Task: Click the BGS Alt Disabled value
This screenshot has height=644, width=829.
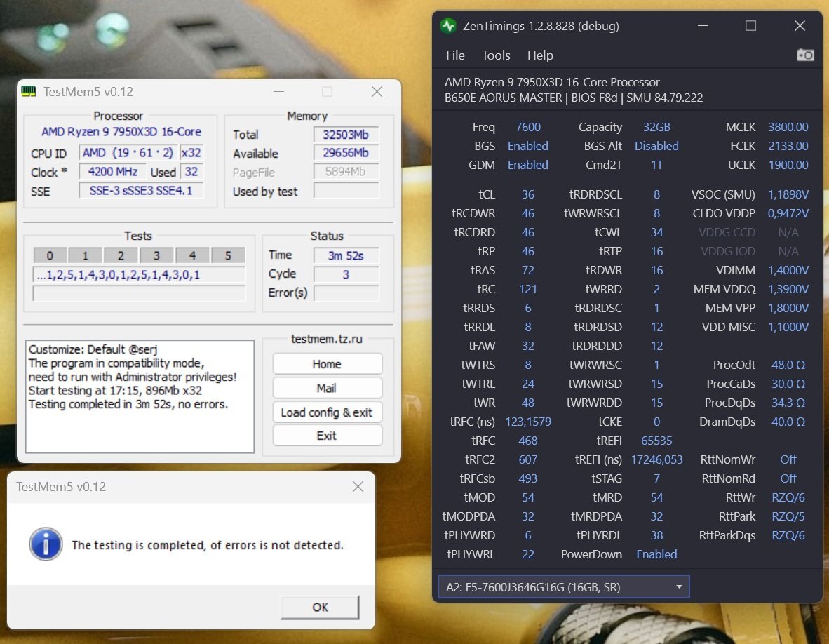Action: [x=656, y=146]
